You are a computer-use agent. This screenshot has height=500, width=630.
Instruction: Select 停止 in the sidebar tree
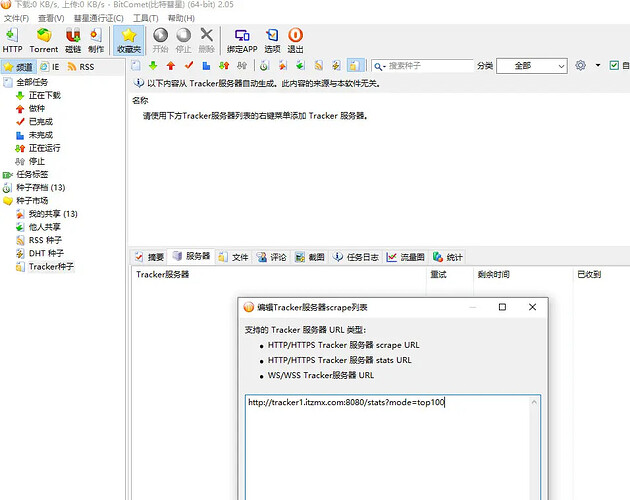pos(37,161)
